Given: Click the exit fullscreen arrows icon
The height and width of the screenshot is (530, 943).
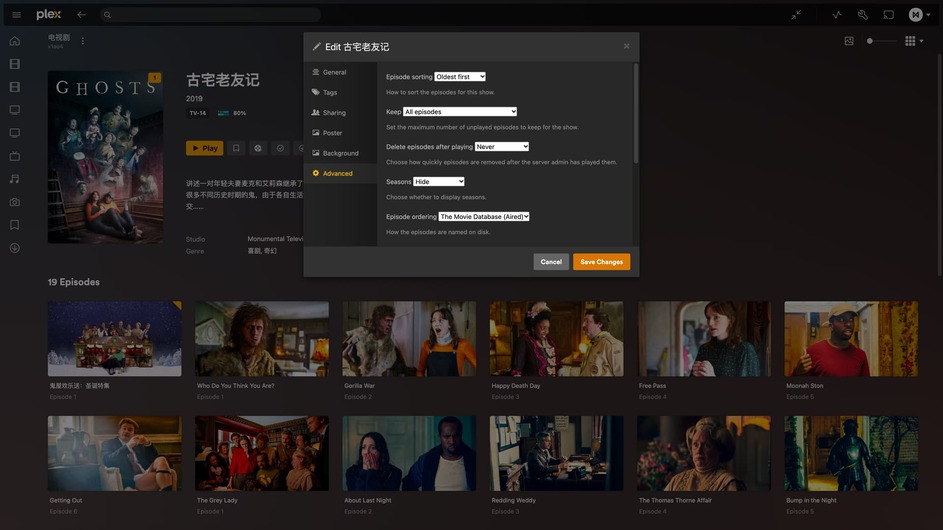Looking at the screenshot, I should 796,15.
